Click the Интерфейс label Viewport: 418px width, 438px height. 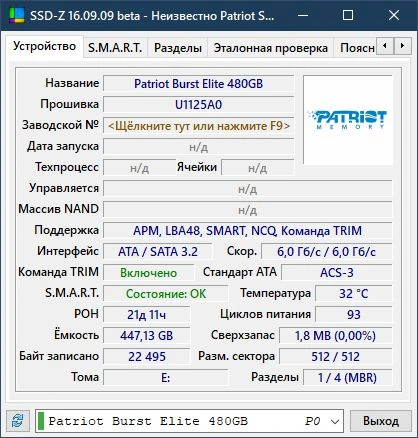click(68, 251)
